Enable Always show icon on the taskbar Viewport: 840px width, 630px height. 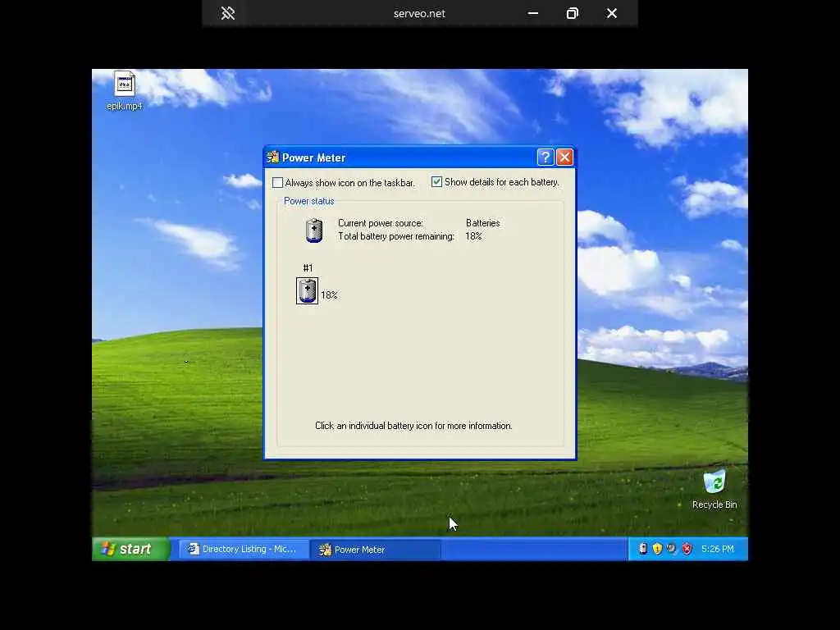click(277, 183)
